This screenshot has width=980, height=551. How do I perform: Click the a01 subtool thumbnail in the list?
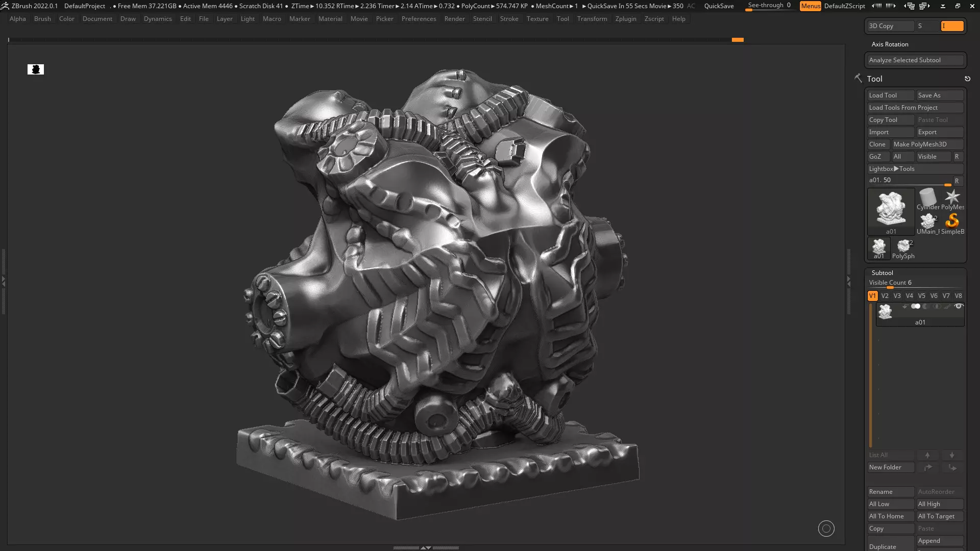(885, 311)
